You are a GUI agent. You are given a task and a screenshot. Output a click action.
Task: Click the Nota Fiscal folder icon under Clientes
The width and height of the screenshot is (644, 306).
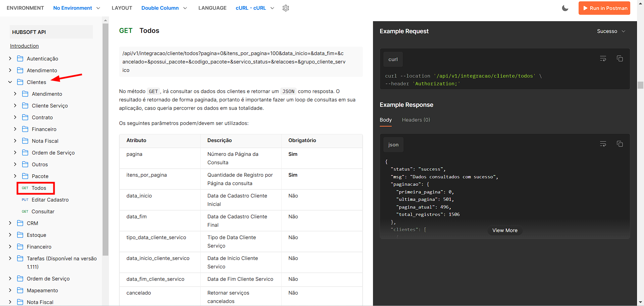coord(25,141)
